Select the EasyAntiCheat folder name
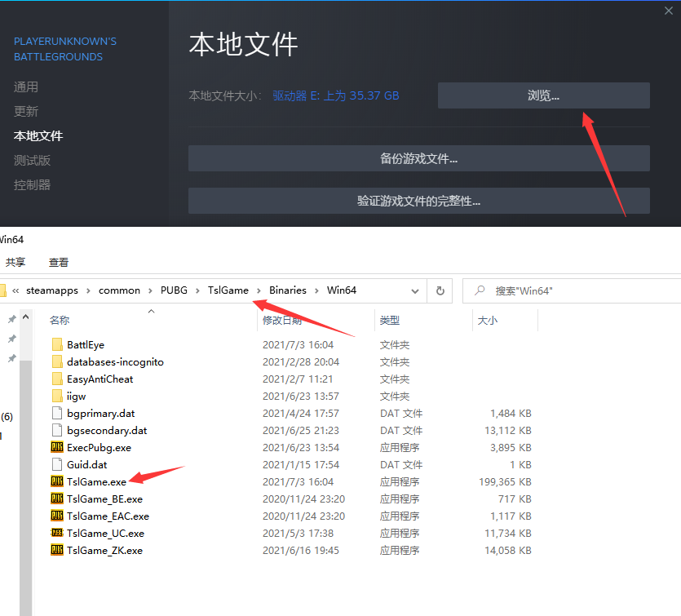The image size is (681, 616). coord(99,379)
